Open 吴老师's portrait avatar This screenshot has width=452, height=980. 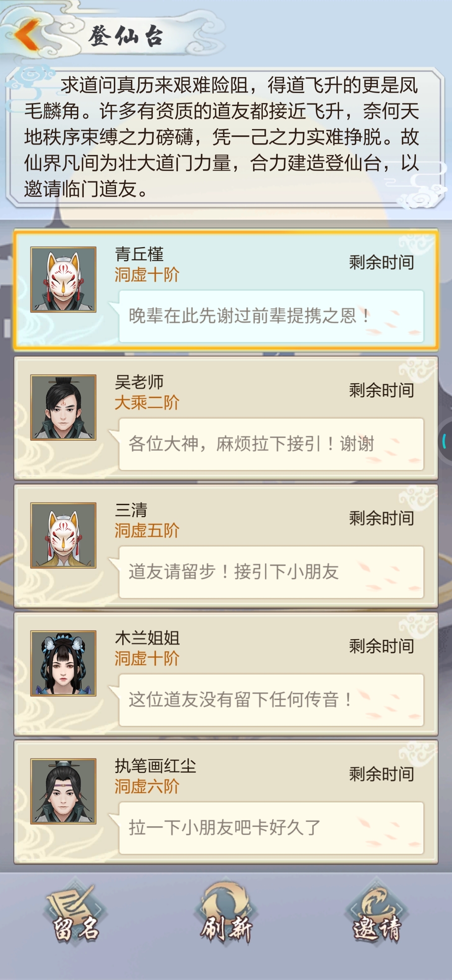pos(63,407)
